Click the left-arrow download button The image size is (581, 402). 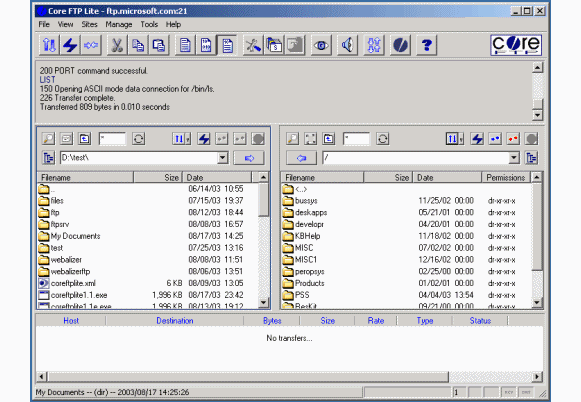301,158
